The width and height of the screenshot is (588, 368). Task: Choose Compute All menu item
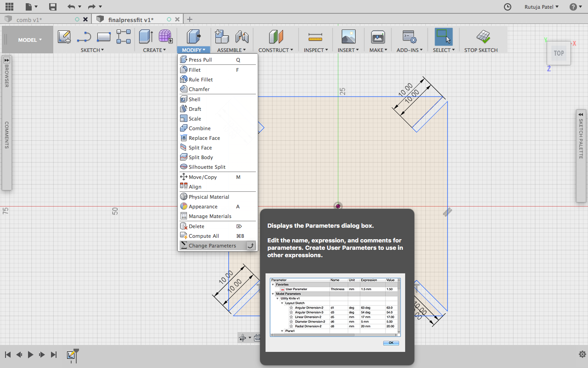(x=218, y=236)
